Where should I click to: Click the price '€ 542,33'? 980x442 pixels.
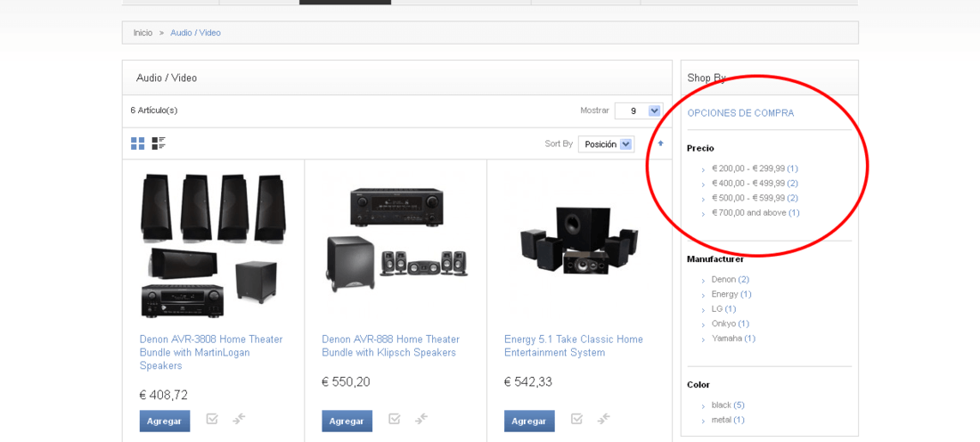pyautogui.click(x=528, y=381)
